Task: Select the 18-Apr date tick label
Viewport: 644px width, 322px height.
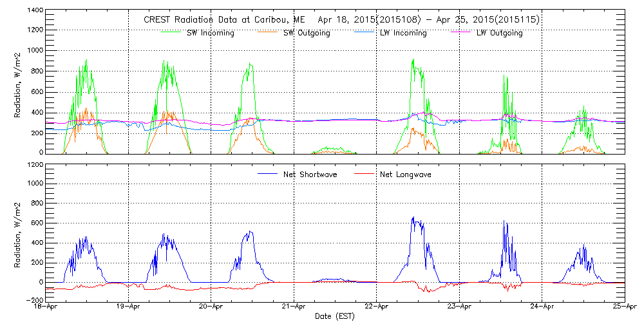Action: (46, 307)
